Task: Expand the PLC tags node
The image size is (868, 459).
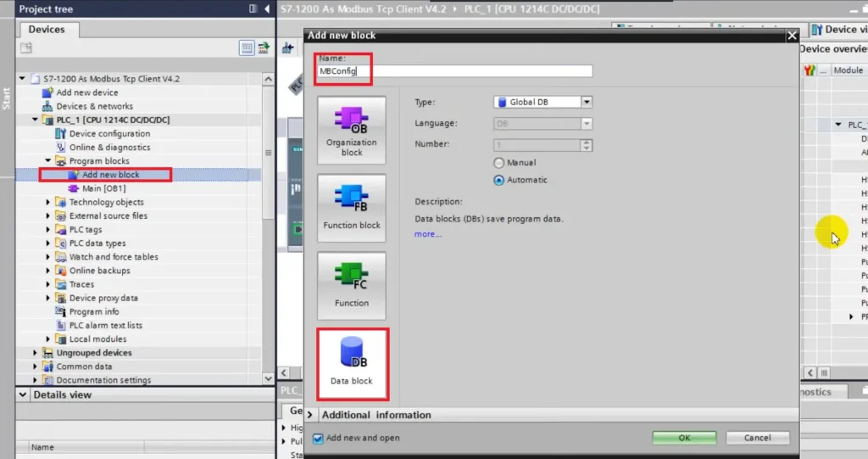Action: [48, 229]
